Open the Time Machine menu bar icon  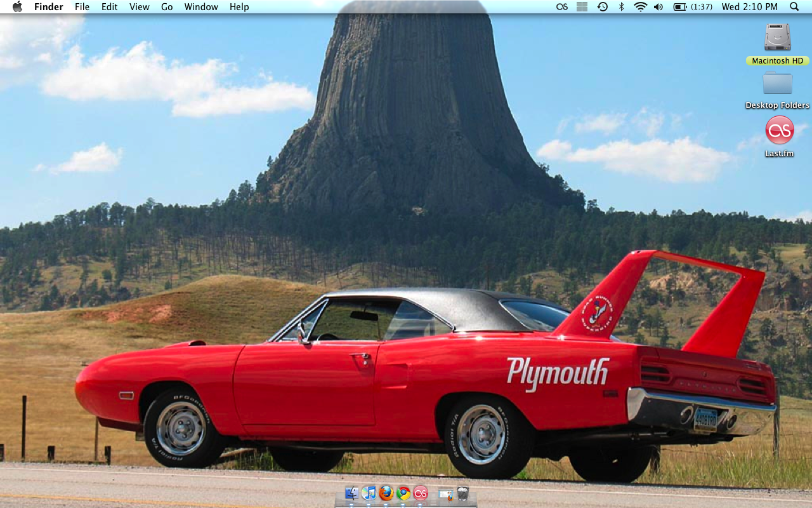(x=602, y=7)
